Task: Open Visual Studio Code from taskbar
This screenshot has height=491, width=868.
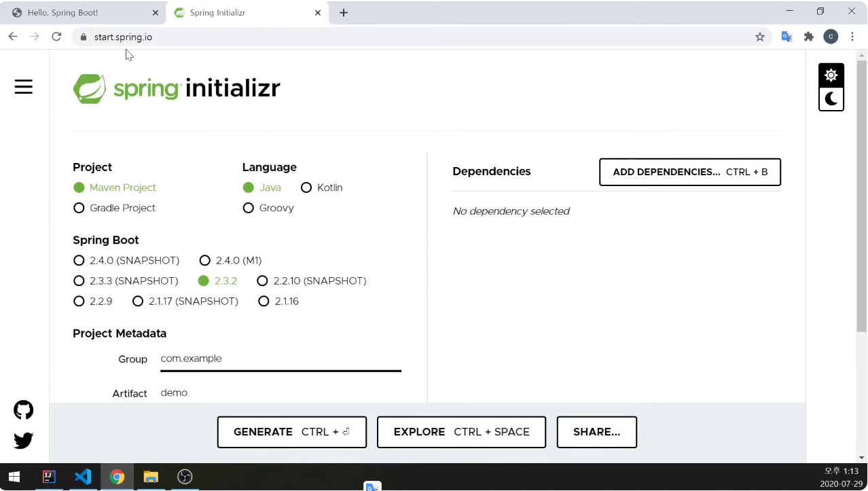Action: tap(83, 477)
